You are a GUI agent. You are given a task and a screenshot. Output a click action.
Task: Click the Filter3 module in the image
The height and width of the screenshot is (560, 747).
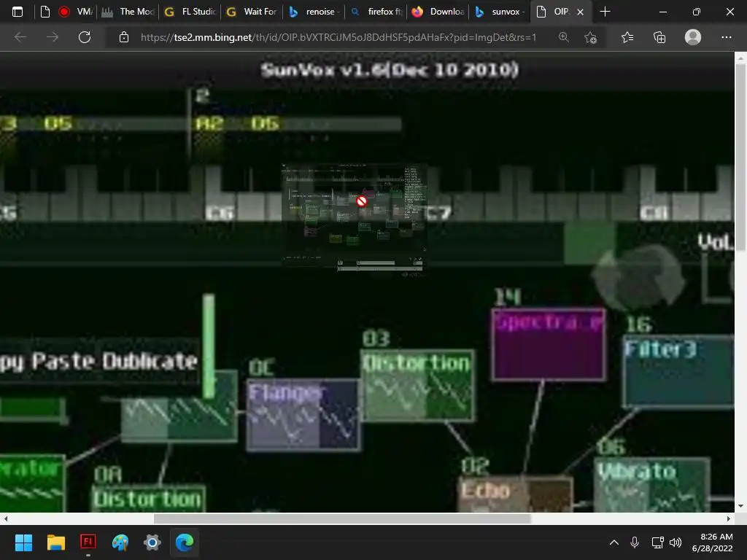pos(678,371)
